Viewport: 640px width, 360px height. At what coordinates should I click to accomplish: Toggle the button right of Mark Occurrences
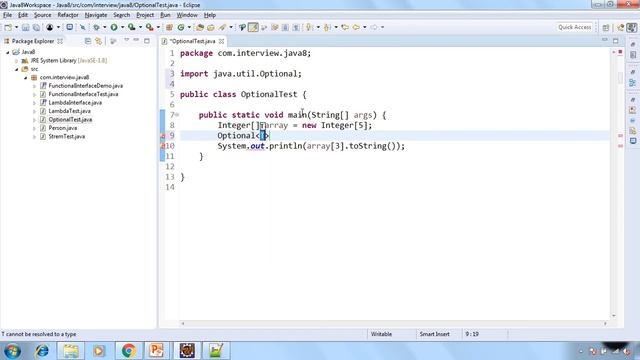point(264,27)
